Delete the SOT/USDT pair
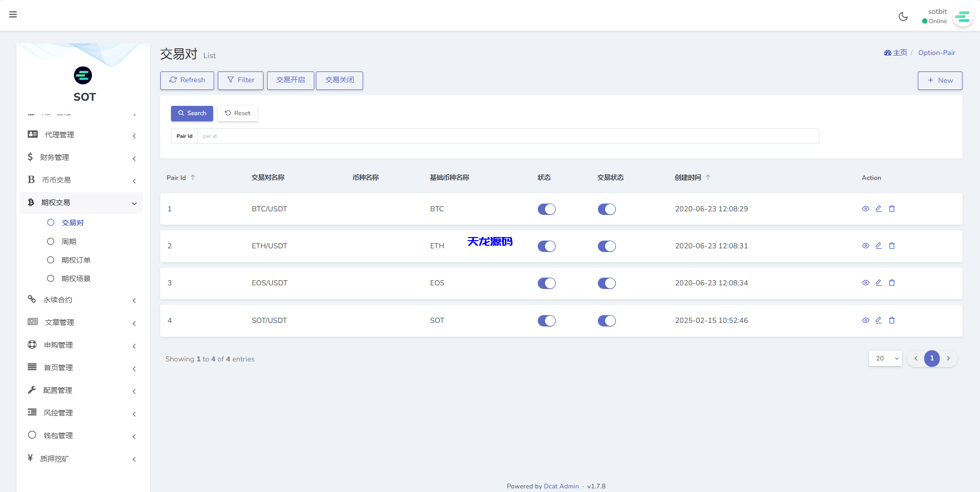Image resolution: width=980 pixels, height=492 pixels. click(x=892, y=320)
